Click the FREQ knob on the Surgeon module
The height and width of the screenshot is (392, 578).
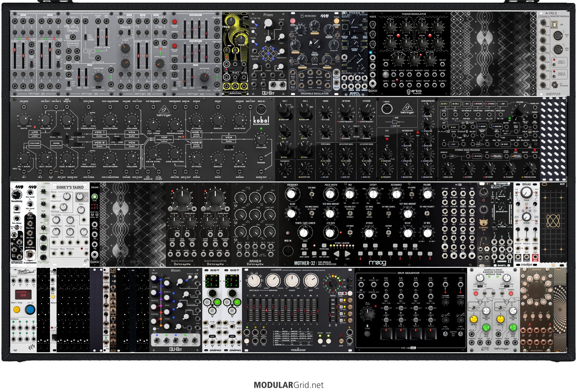coord(231,21)
